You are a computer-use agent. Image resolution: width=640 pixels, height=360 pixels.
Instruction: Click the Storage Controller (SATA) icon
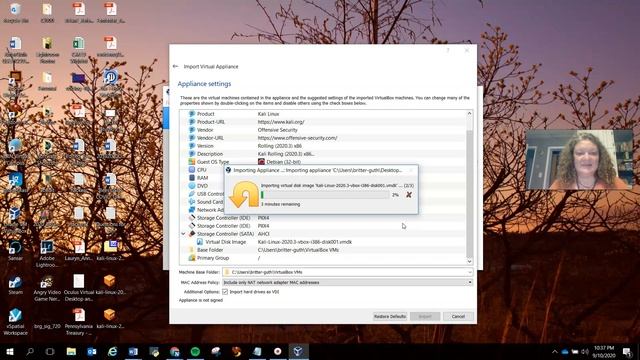click(x=192, y=234)
